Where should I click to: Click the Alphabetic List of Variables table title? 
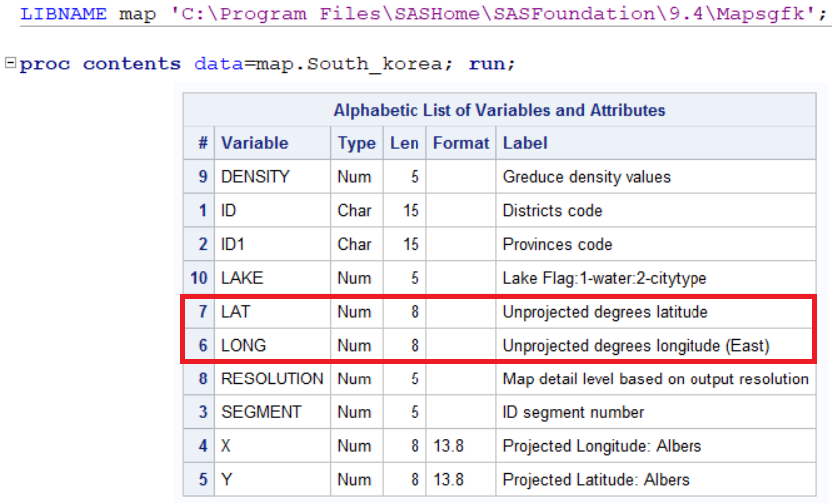coord(498,110)
